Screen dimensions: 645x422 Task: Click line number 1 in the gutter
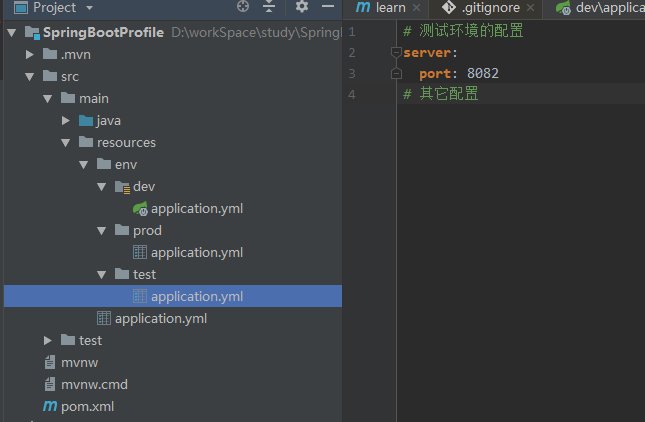(x=352, y=32)
